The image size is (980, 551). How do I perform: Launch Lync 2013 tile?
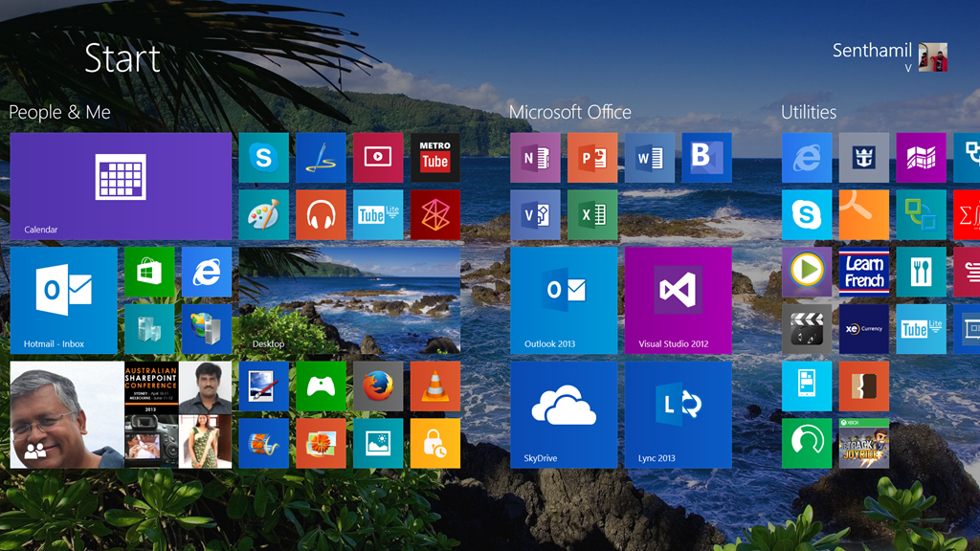679,414
